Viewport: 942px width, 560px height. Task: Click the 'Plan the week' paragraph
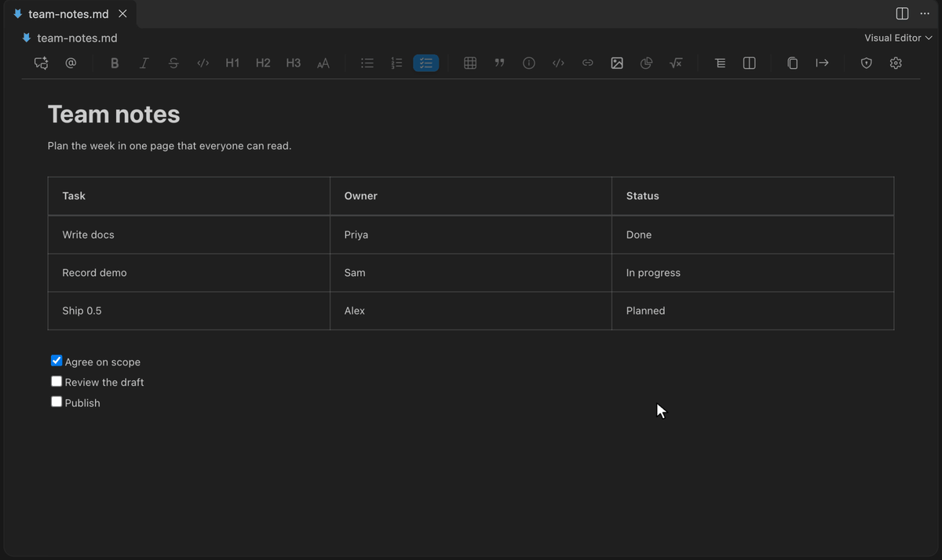[x=170, y=146]
